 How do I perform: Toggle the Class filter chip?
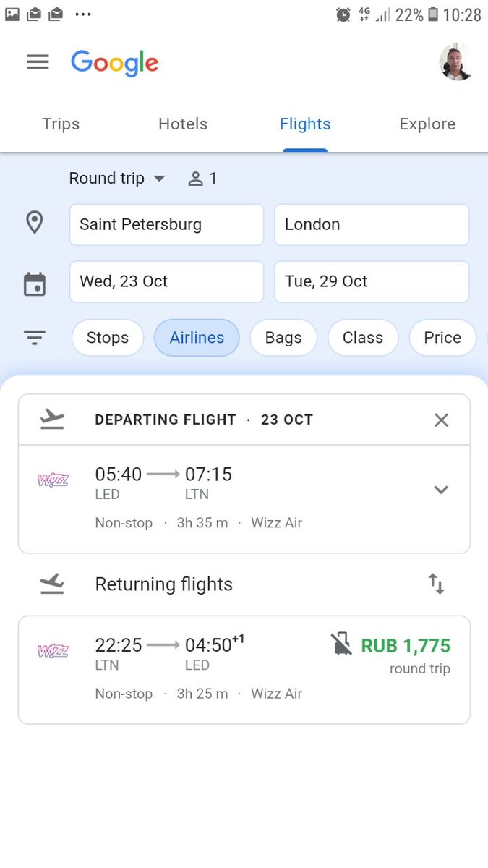point(363,338)
